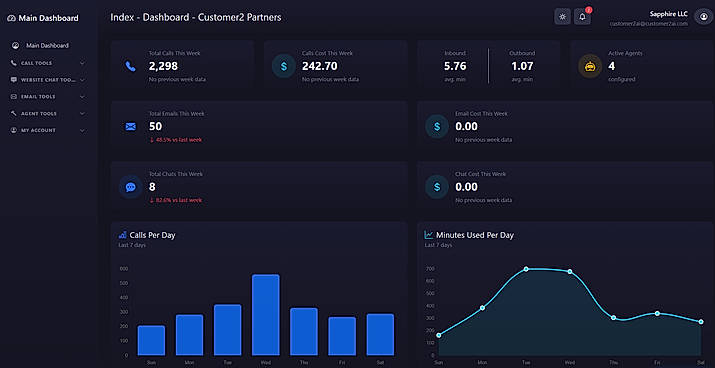Click the chat icon next to Website Chat Tools

(14, 80)
